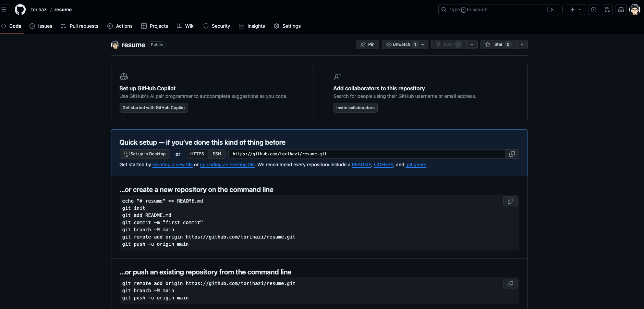The height and width of the screenshot is (309, 644).
Task: Get started with GitHub Copilot
Action: 154,108
